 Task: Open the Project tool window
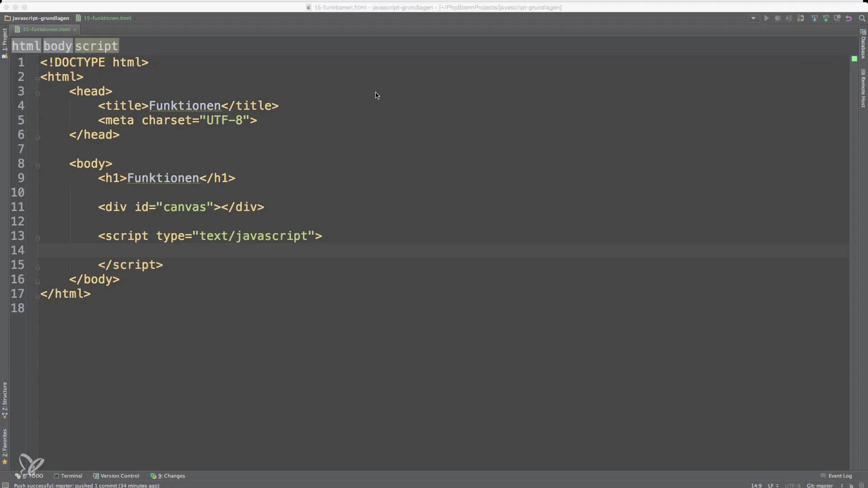click(x=5, y=43)
